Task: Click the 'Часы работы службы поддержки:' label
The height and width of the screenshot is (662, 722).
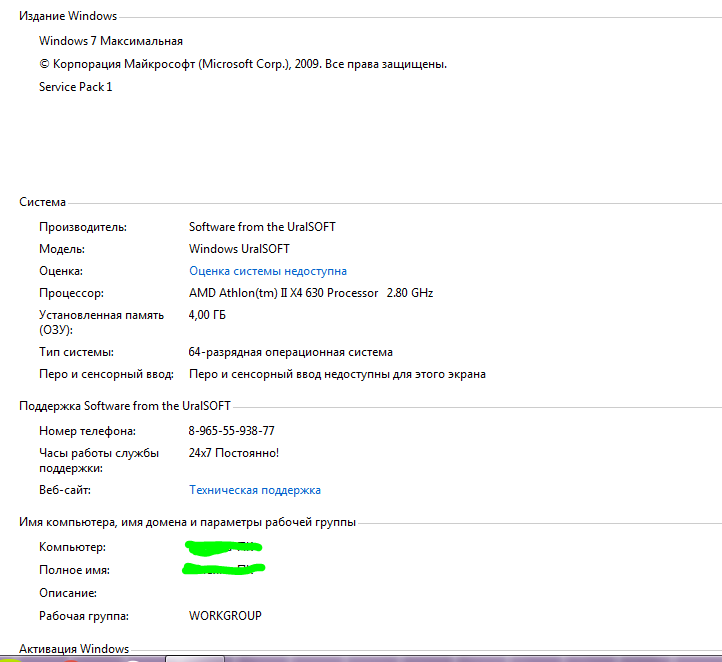Action: pyautogui.click(x=99, y=460)
